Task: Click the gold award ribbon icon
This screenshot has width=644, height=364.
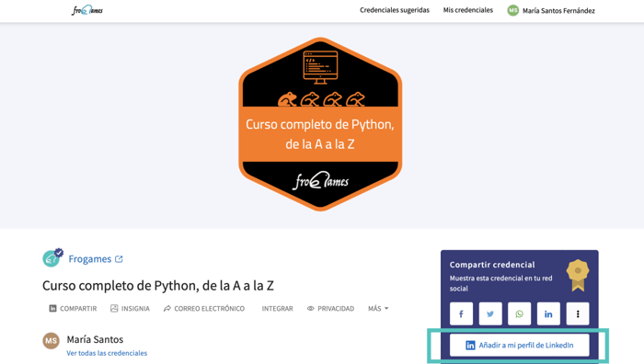Action: tap(578, 276)
